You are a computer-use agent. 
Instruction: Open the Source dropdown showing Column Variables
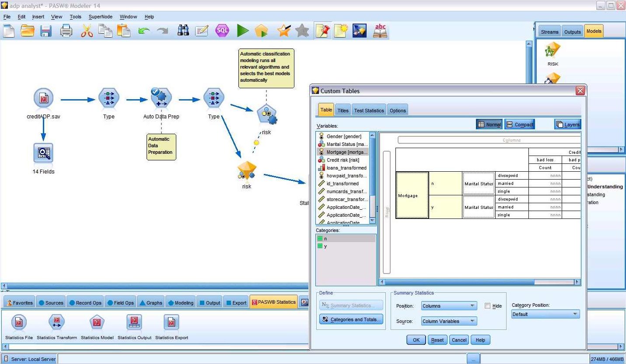[x=448, y=321]
